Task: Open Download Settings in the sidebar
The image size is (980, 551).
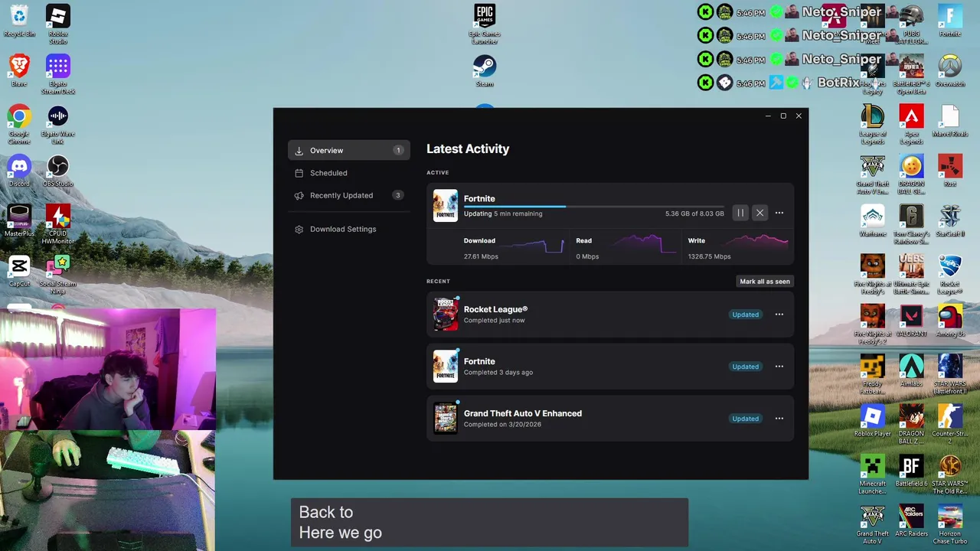Action: (x=349, y=229)
